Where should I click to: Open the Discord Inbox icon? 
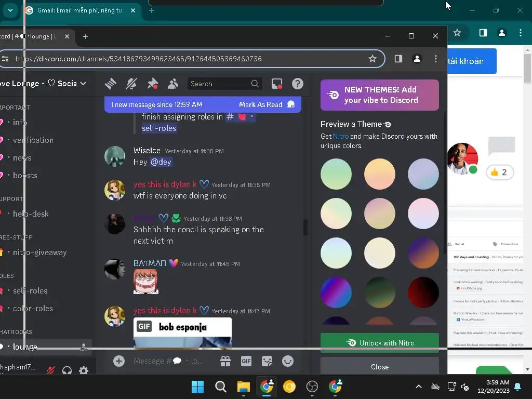277,84
